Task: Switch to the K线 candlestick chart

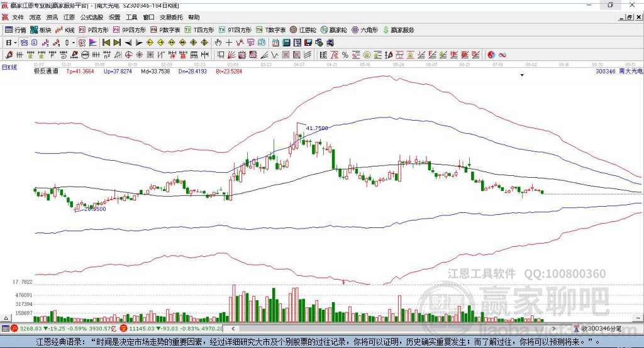Action: pyautogui.click(x=65, y=30)
